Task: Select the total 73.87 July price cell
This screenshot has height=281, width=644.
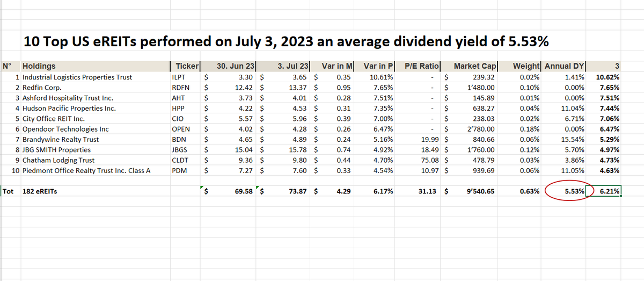Action: click(284, 191)
